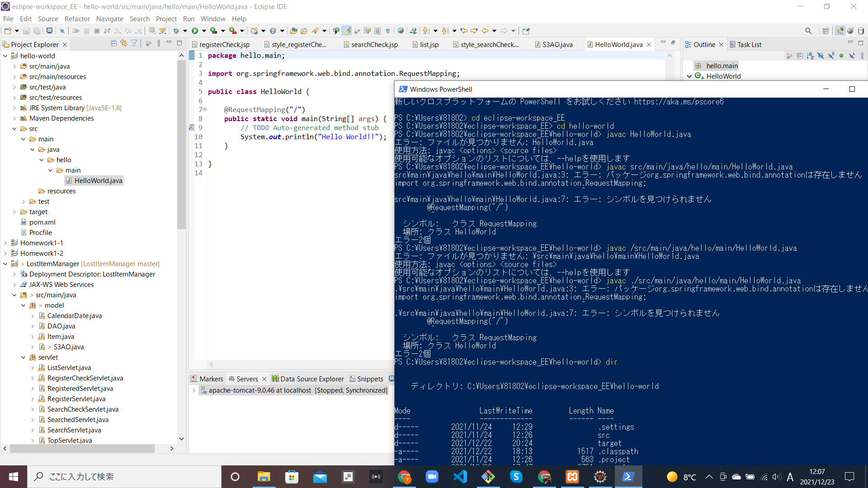Switch to the Task List tab

(745, 44)
